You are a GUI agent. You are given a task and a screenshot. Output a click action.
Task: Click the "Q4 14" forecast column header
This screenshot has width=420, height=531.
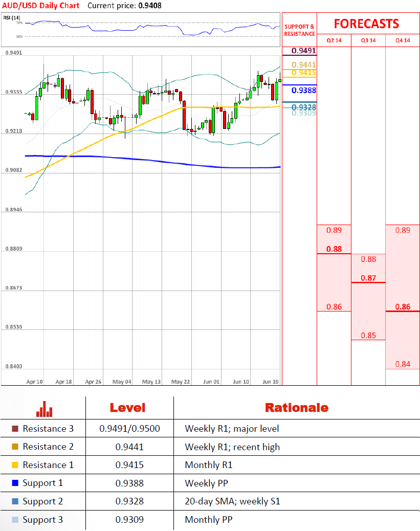pyautogui.click(x=403, y=40)
